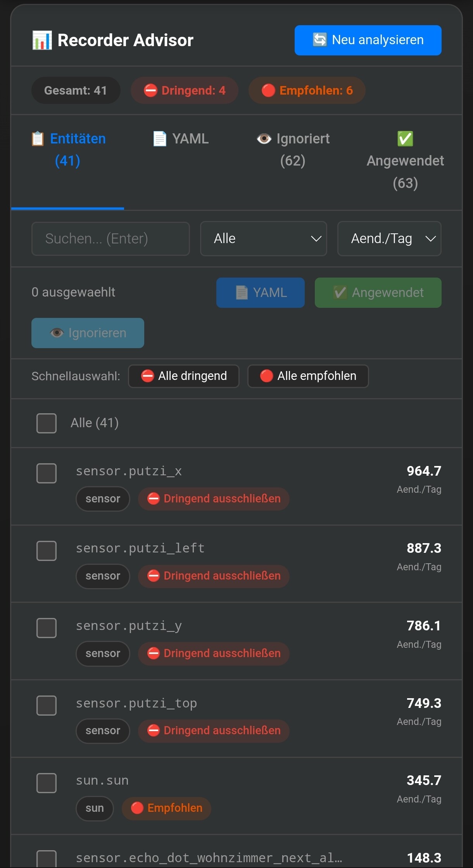This screenshot has width=473, height=868.
Task: Click the Recorder Advisor bar chart icon
Action: 42,40
